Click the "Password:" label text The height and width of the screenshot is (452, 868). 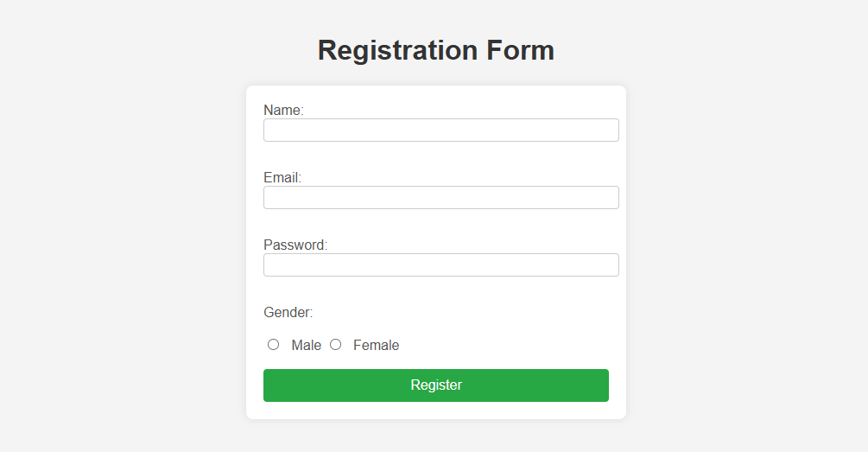pyautogui.click(x=295, y=245)
